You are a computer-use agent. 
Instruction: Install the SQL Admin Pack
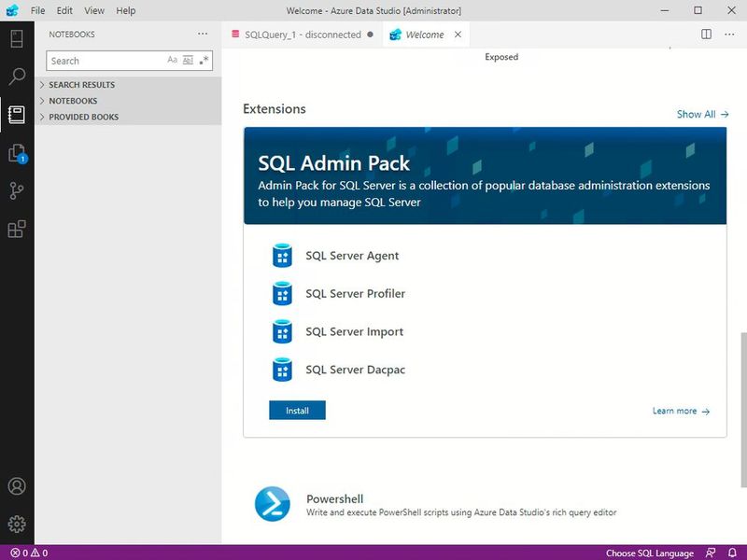tap(296, 410)
